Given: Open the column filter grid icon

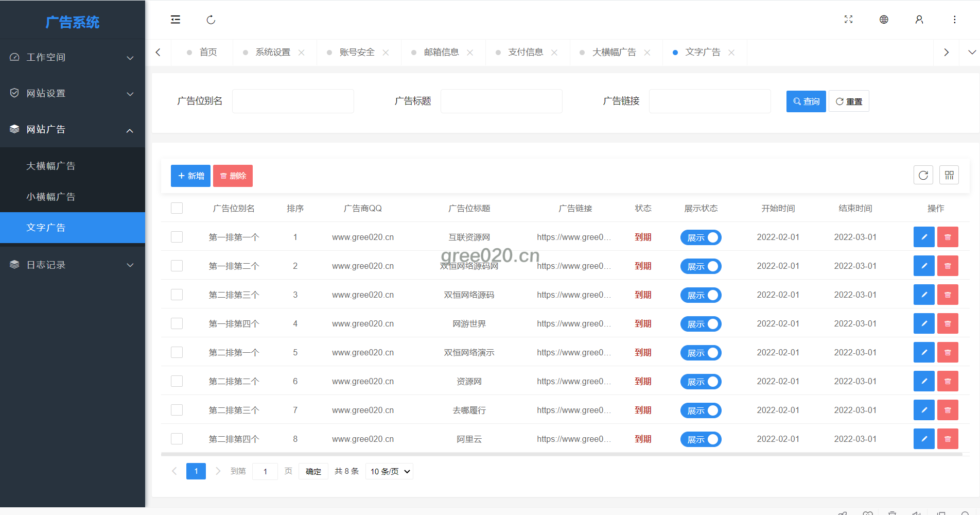Looking at the screenshot, I should tap(949, 175).
